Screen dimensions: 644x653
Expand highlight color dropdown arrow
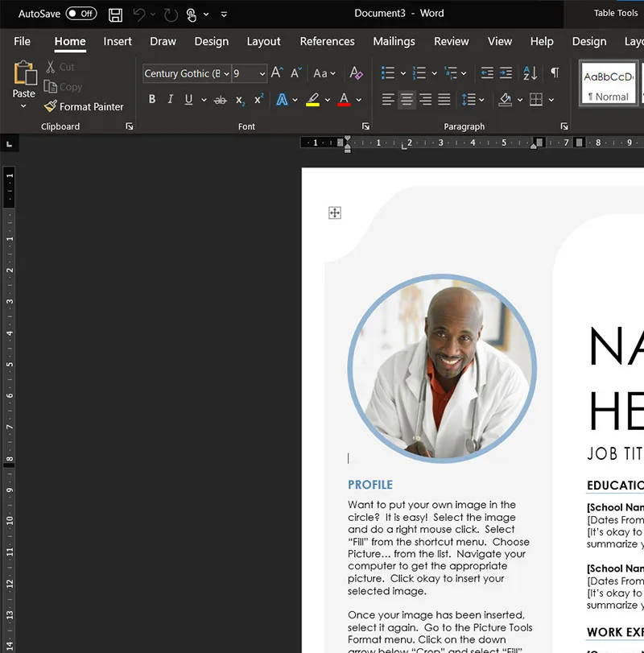(328, 100)
